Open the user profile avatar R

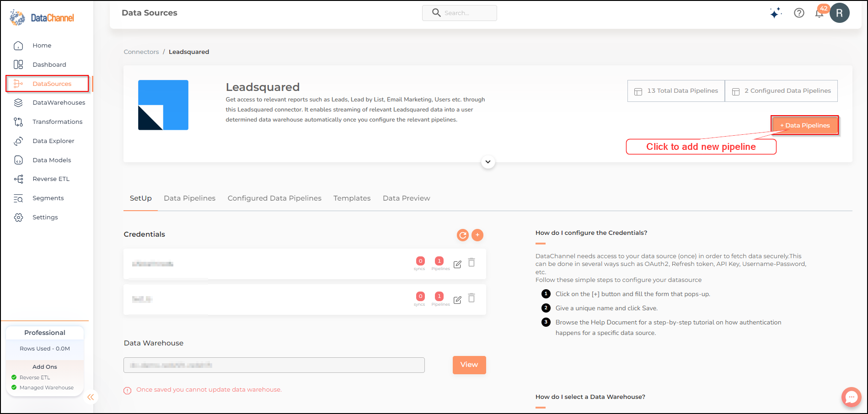click(x=840, y=13)
